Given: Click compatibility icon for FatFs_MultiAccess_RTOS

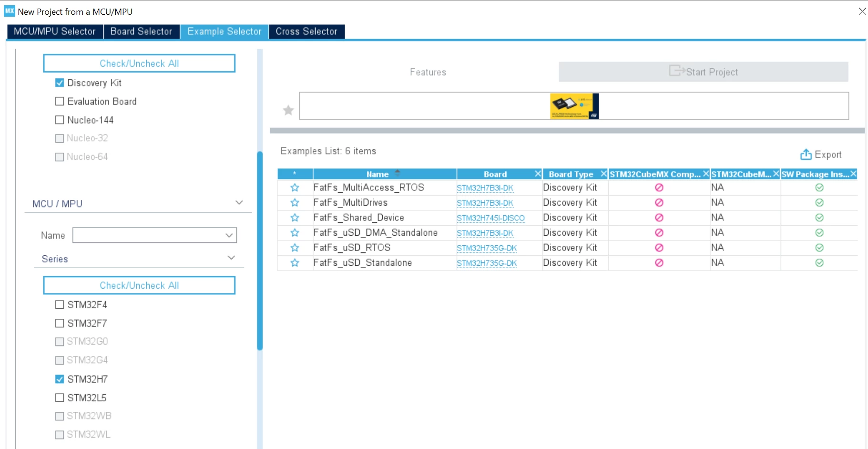Looking at the screenshot, I should pos(659,188).
